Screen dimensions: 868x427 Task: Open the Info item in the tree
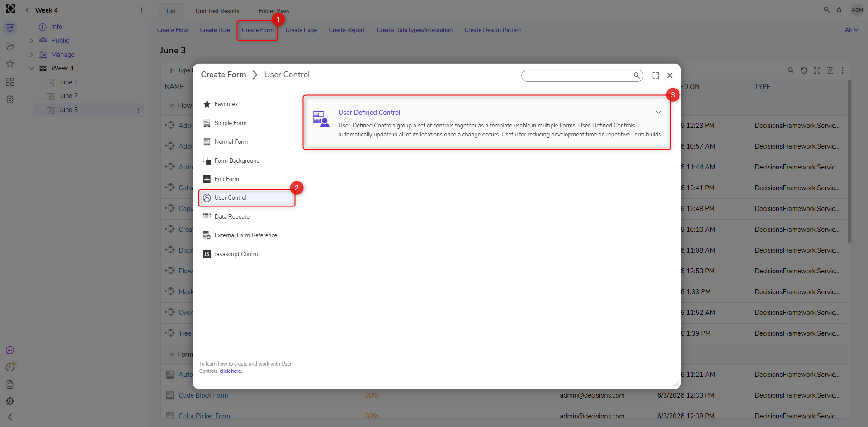coord(57,27)
